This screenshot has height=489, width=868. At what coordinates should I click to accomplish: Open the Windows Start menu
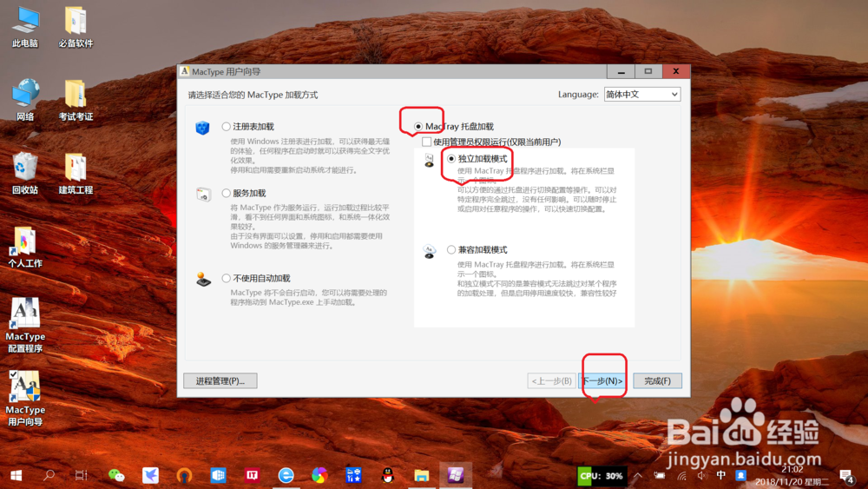[16, 475]
